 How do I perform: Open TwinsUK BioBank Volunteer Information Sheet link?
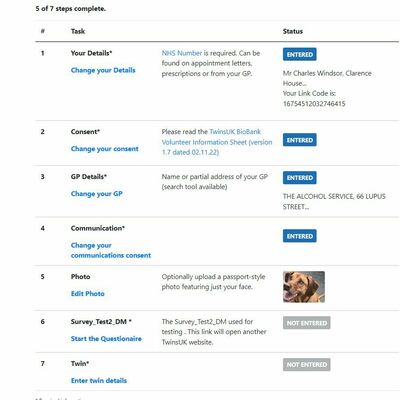217,142
